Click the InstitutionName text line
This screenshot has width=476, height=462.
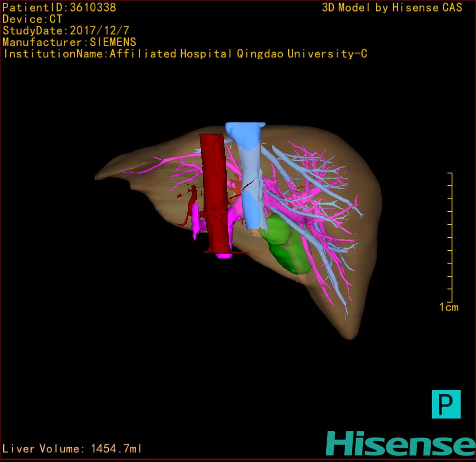(185, 54)
